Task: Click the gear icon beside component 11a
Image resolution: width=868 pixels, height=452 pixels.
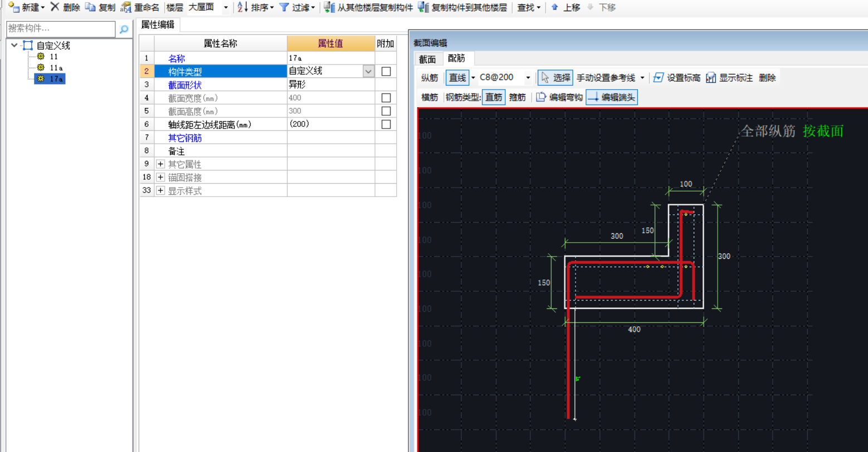Action: [x=40, y=67]
